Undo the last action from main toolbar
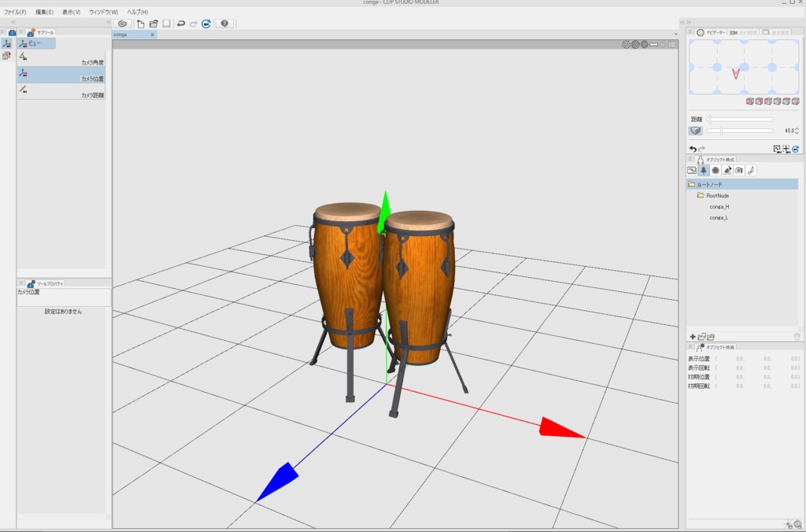The image size is (806, 532). point(181,24)
